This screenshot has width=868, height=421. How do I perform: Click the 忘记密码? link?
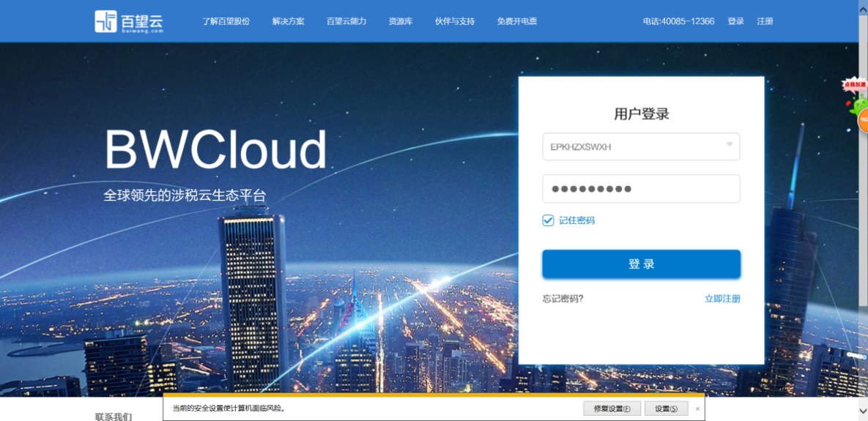click(563, 299)
